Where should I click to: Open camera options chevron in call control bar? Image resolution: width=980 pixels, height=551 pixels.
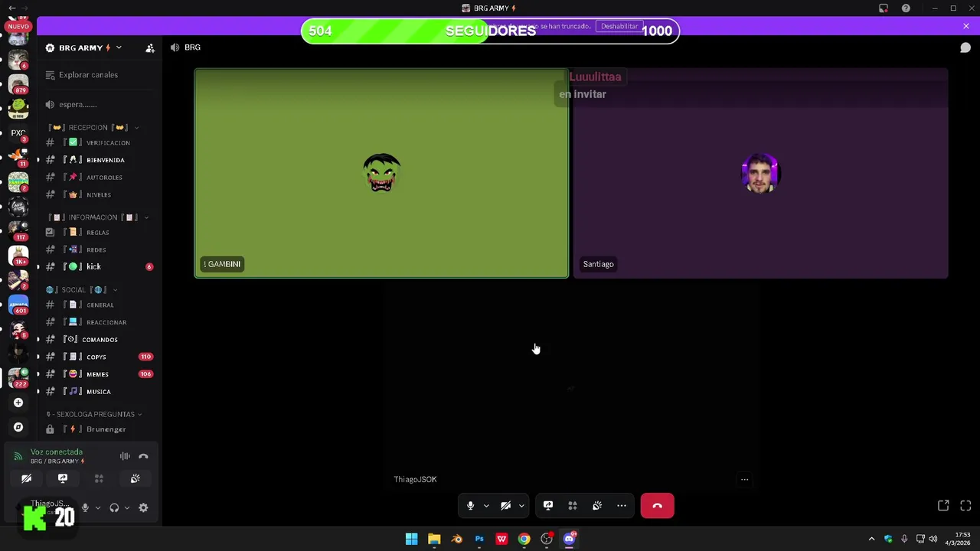(521, 506)
